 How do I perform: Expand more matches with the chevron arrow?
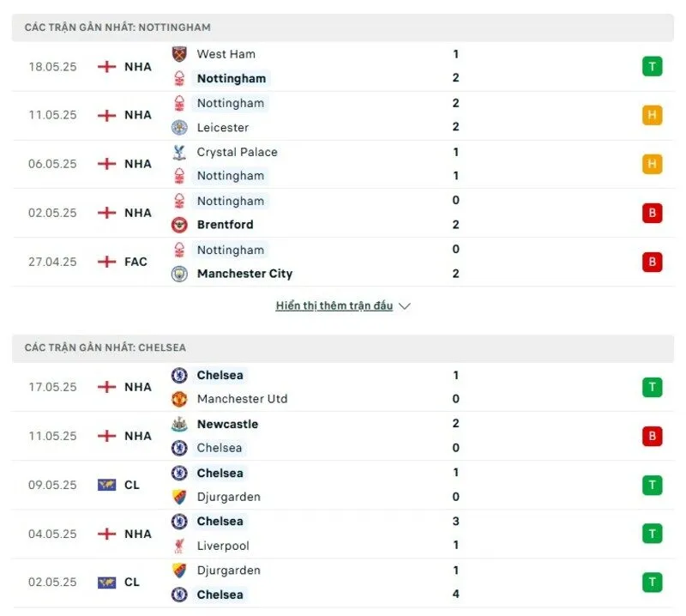click(404, 305)
